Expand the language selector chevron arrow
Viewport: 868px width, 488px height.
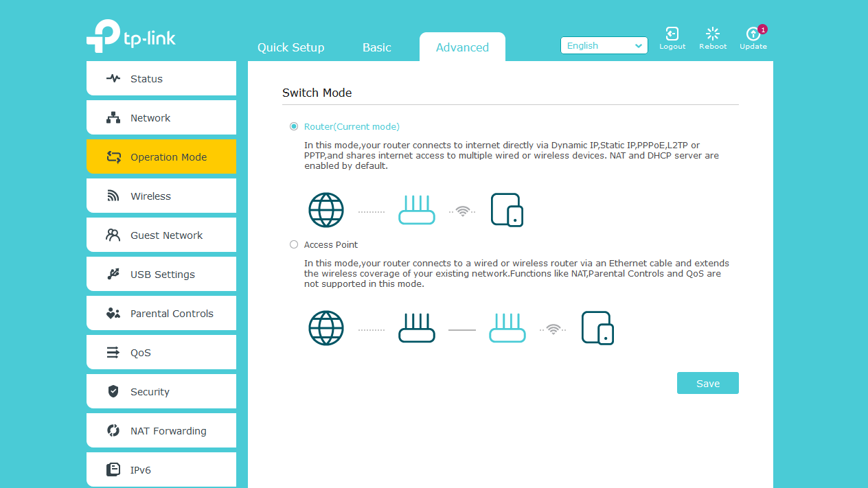point(639,45)
